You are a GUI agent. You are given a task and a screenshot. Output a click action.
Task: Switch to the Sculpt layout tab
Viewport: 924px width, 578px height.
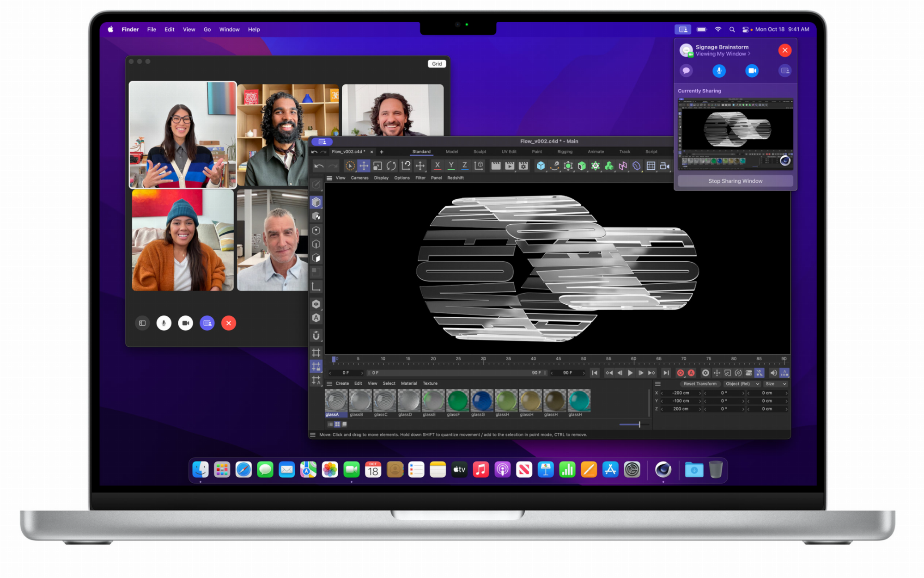click(x=480, y=152)
